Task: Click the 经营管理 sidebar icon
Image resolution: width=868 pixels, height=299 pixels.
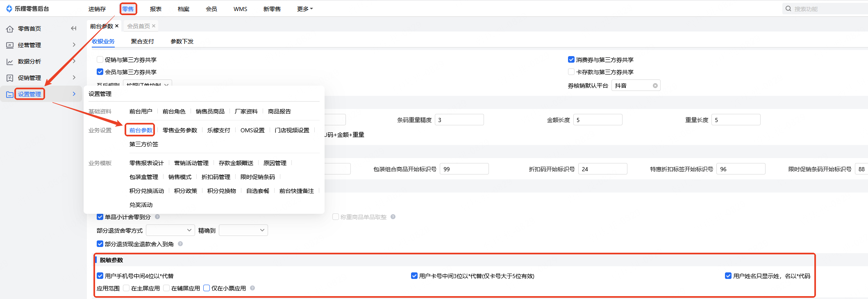Action: click(10, 45)
